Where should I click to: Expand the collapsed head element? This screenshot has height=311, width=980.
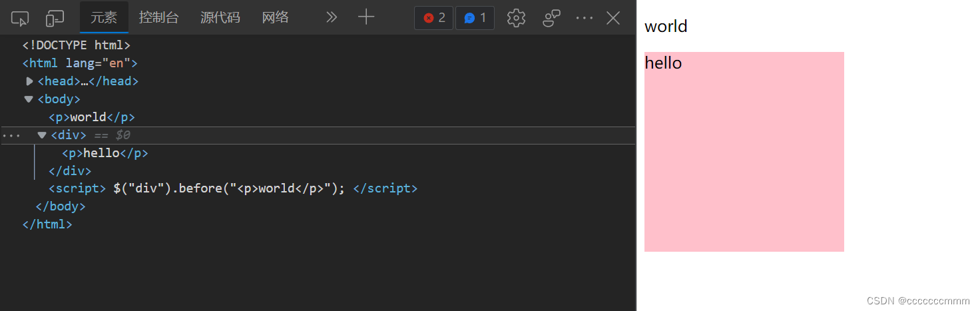29,81
